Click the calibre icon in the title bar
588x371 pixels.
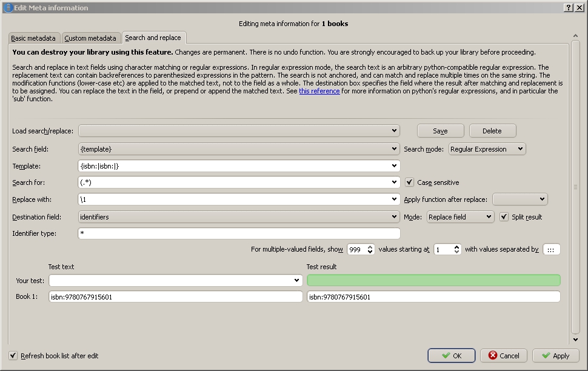8,7
